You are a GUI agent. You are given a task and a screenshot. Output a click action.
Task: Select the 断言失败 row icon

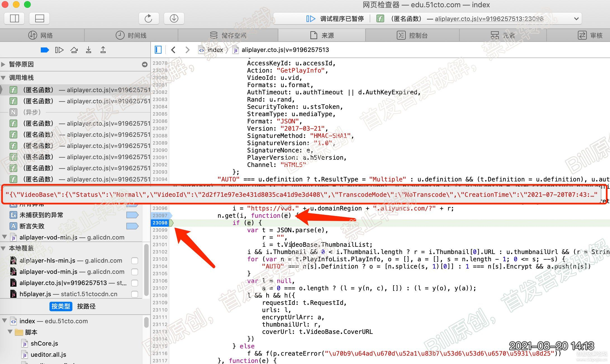click(x=13, y=226)
